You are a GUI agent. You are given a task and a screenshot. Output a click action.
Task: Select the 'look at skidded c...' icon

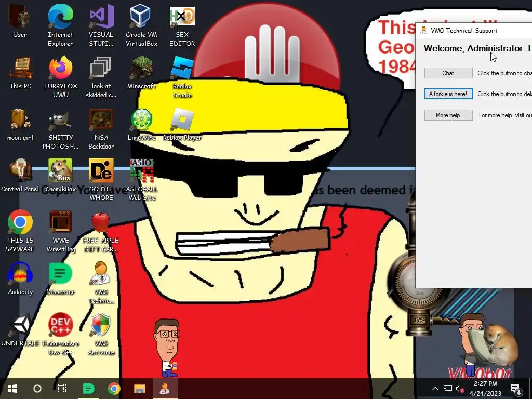101,77
